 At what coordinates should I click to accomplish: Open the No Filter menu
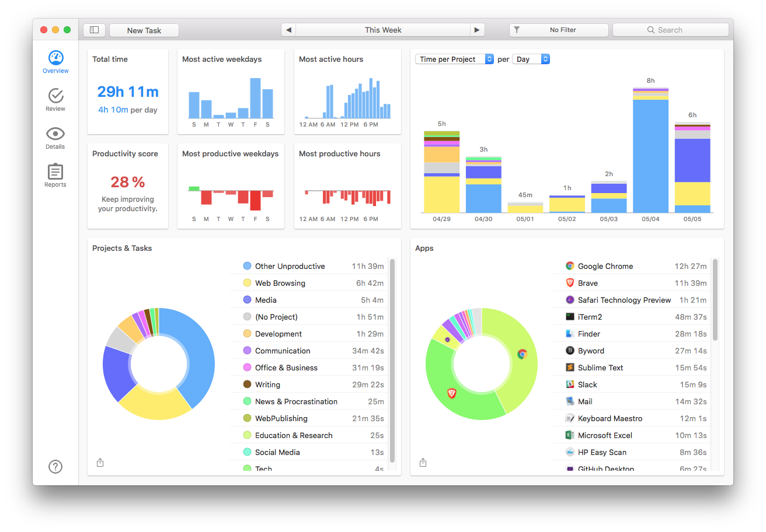click(559, 30)
